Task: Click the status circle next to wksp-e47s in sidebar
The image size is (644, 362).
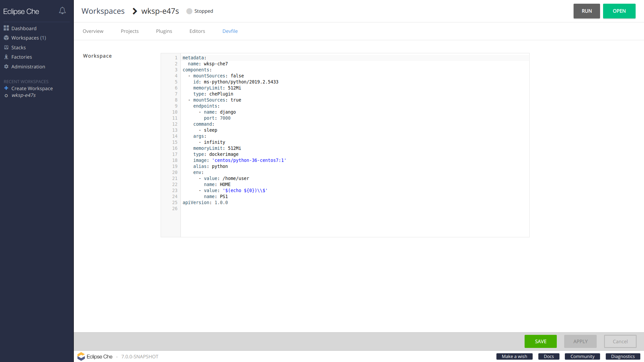Action: 6,96
